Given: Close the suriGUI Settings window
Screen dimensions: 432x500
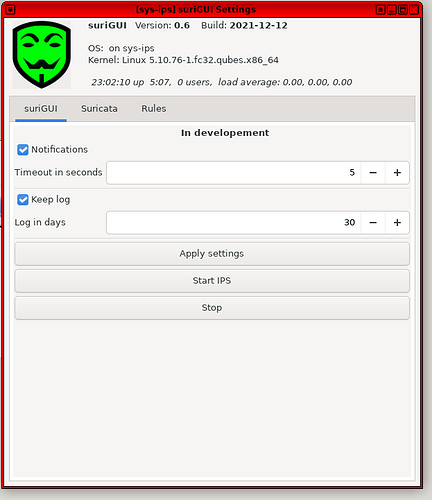Looking at the screenshot, I should point(414,10).
